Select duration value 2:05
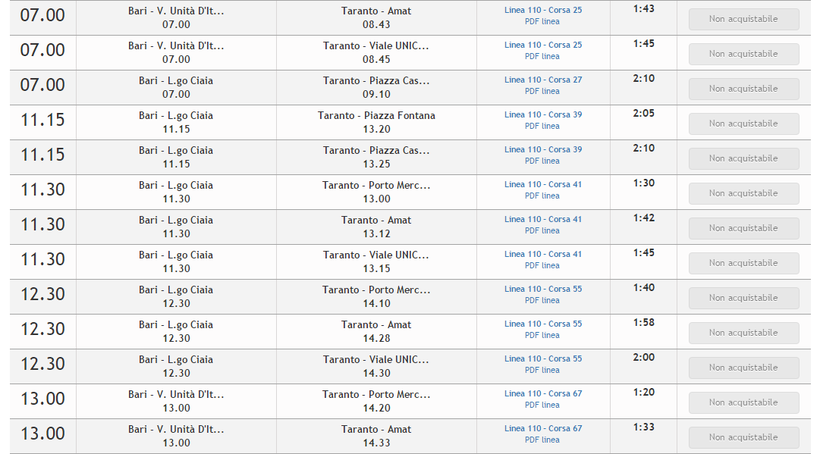This screenshot has height=454, width=820. tap(644, 114)
